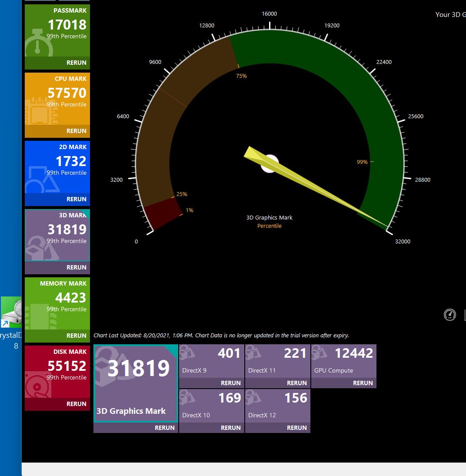This screenshot has width=466, height=476.
Task: Select the 3D Mark 31819 tile
Action: (57, 235)
